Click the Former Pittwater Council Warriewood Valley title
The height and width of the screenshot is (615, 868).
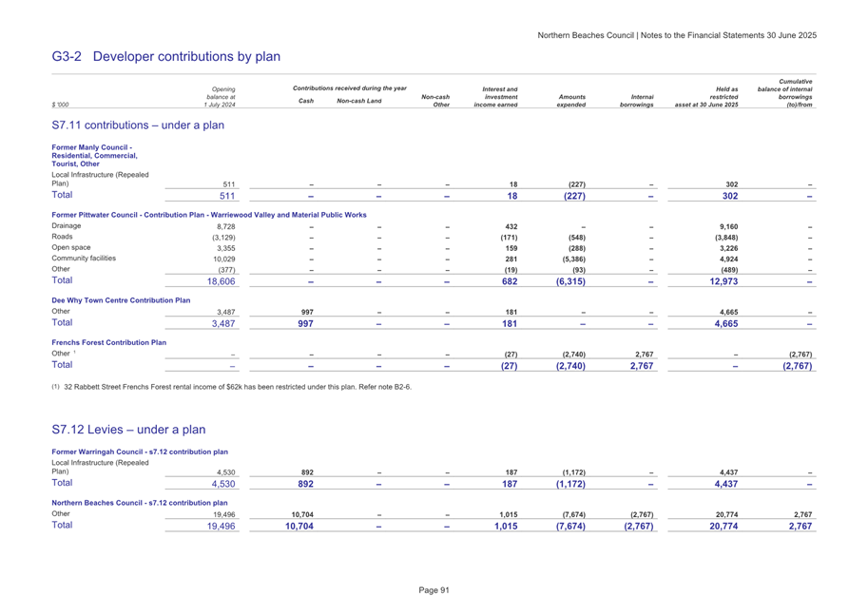(209, 215)
